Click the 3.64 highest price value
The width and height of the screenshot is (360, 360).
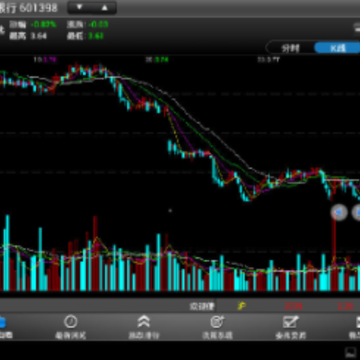pyautogui.click(x=39, y=36)
